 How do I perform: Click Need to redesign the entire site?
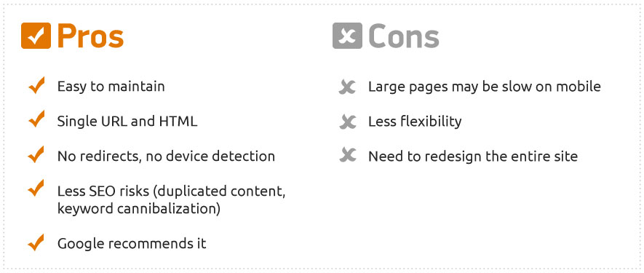pyautogui.click(x=473, y=157)
